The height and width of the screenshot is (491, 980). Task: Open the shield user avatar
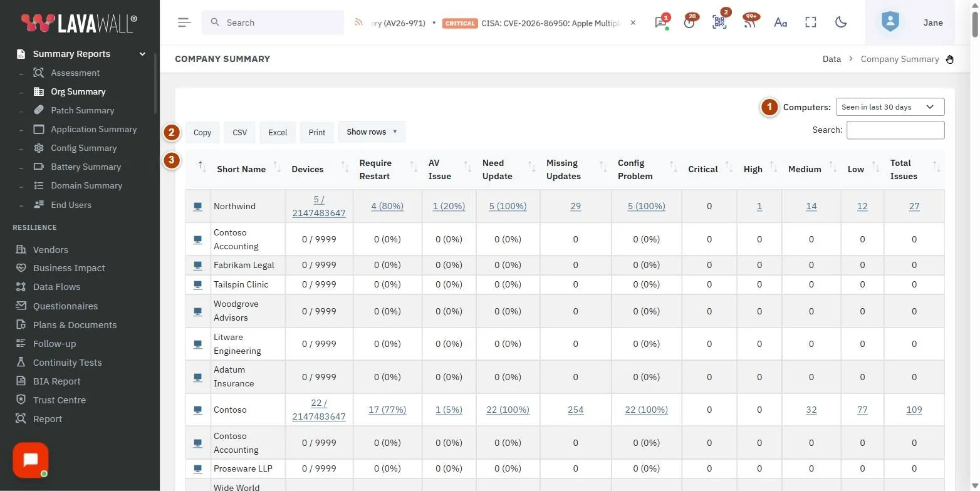click(x=890, y=23)
